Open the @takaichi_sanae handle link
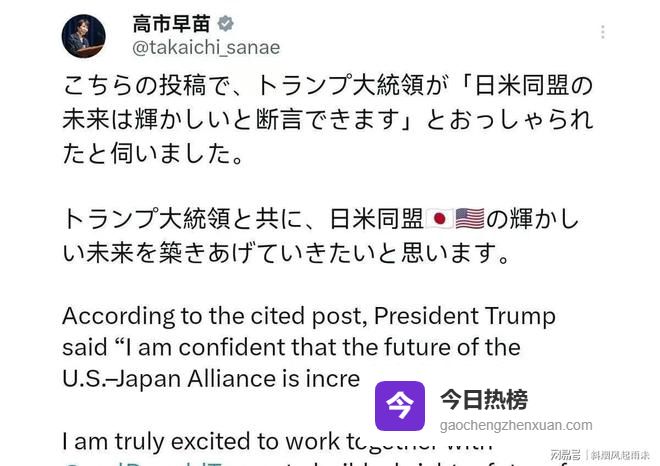 pos(206,47)
